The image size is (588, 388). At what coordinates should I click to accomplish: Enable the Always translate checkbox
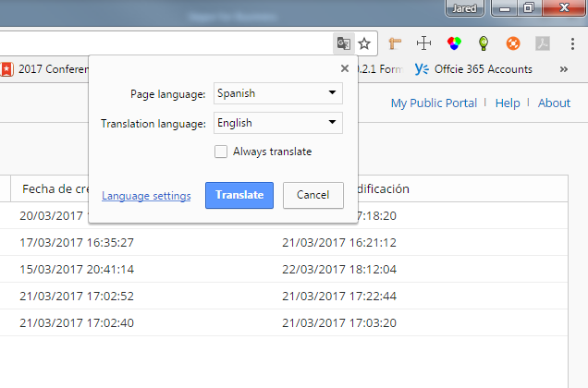click(221, 152)
